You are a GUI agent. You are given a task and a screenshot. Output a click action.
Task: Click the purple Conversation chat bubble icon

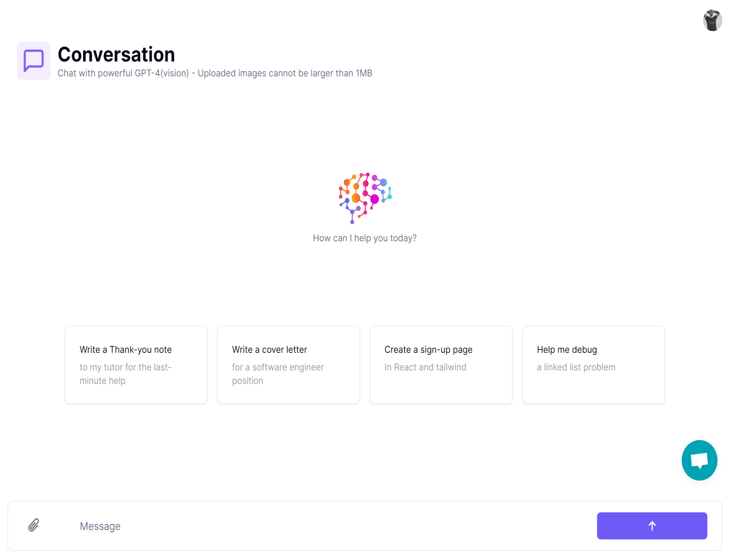point(33,61)
